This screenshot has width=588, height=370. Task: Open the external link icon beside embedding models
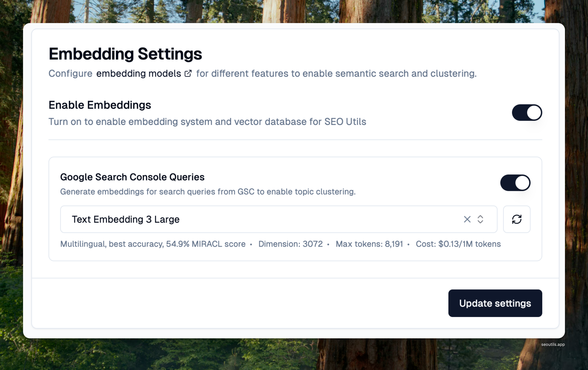(188, 73)
